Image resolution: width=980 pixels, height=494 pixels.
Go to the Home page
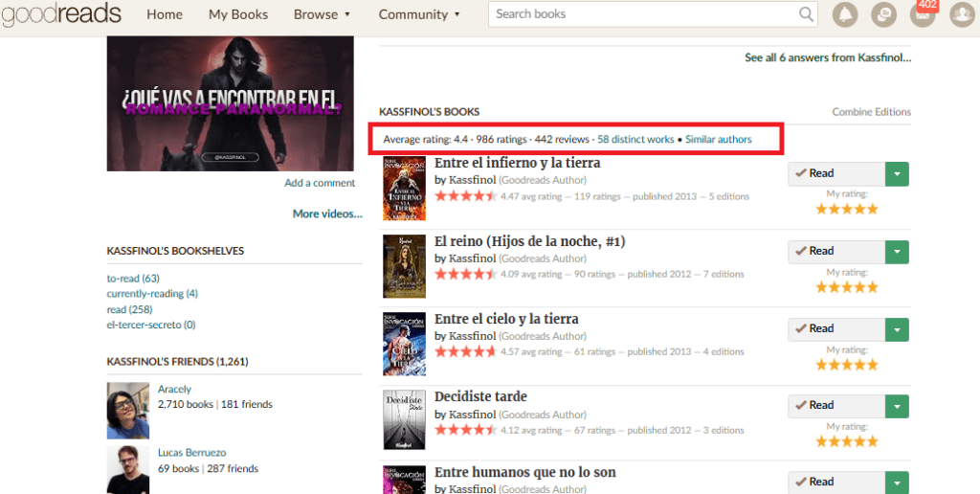click(165, 14)
